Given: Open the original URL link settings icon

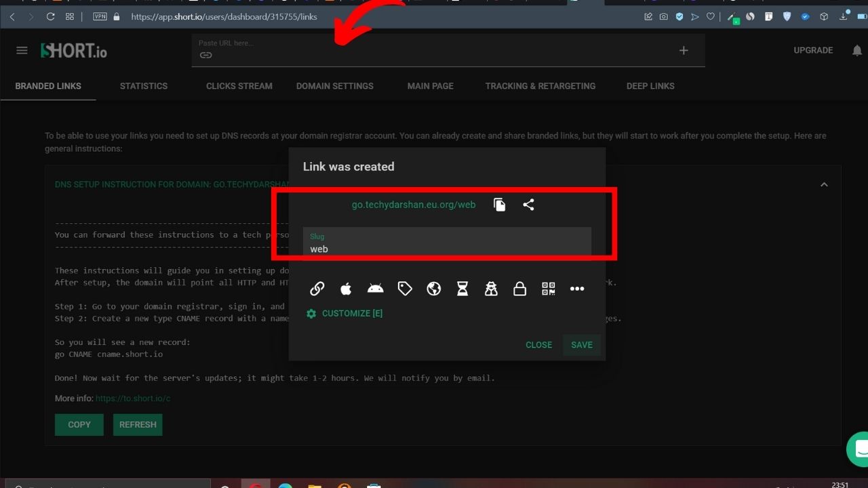Looking at the screenshot, I should (x=317, y=289).
